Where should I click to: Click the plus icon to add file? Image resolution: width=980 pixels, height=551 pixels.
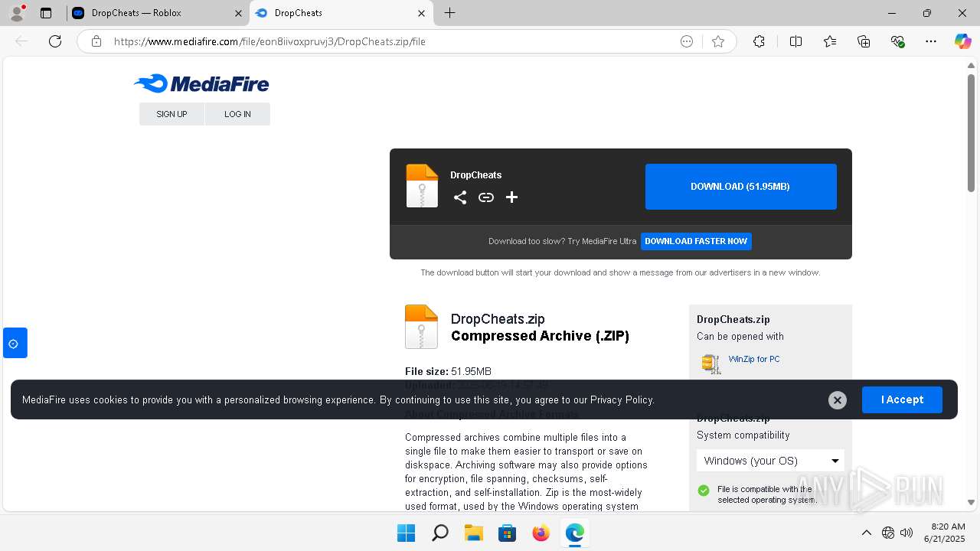point(512,197)
